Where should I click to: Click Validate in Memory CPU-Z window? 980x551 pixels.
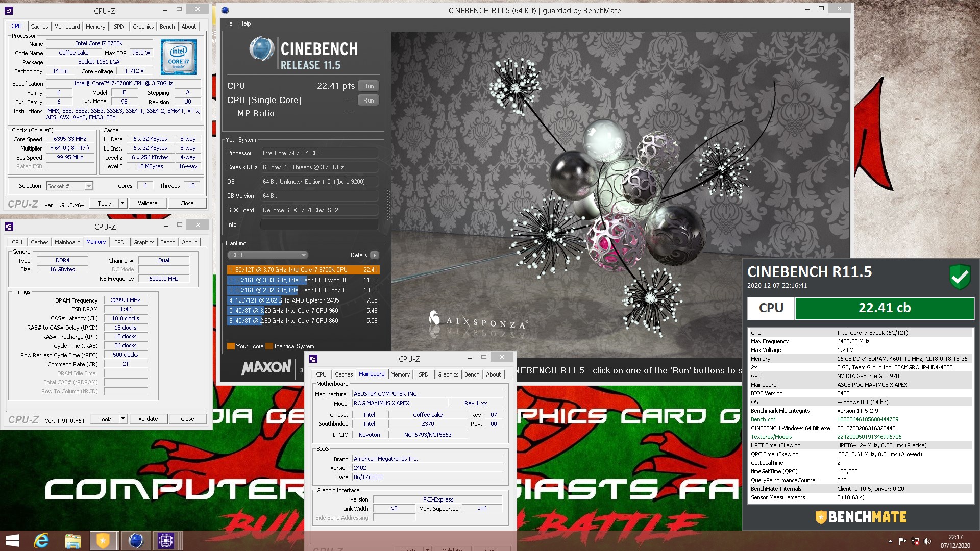[148, 419]
